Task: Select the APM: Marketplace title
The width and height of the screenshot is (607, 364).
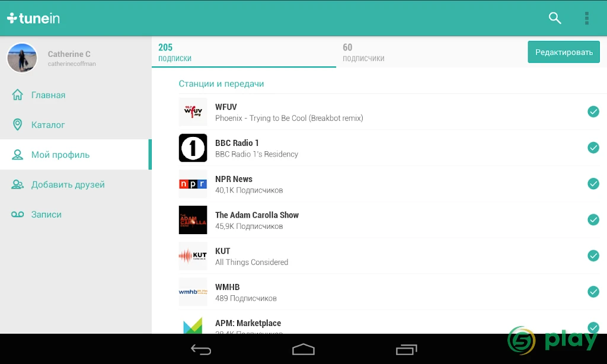Action: click(x=248, y=323)
